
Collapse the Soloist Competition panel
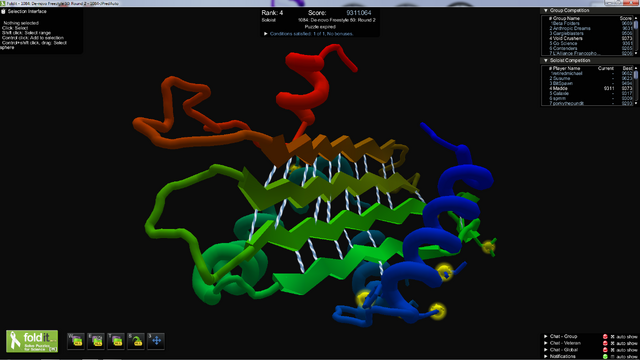point(546,60)
